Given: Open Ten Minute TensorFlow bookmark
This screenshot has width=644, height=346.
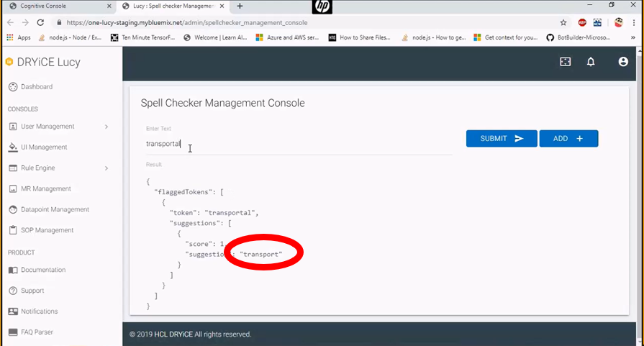Looking at the screenshot, I should (x=143, y=37).
